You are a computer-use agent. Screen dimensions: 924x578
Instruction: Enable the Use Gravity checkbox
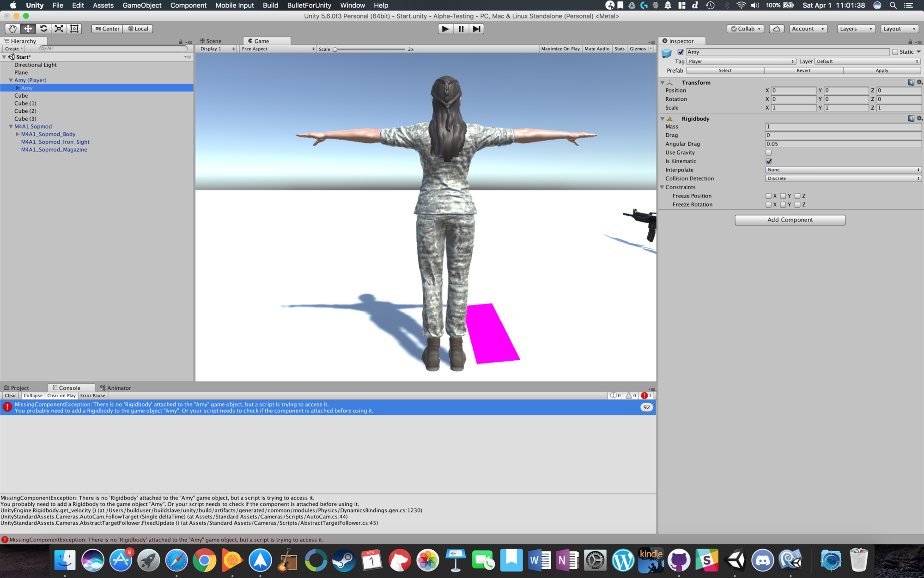(x=768, y=153)
